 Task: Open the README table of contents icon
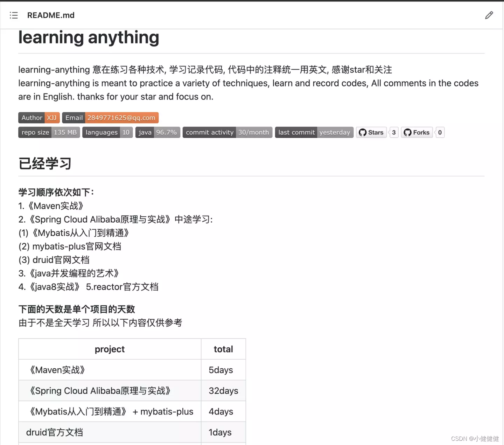pyautogui.click(x=14, y=15)
